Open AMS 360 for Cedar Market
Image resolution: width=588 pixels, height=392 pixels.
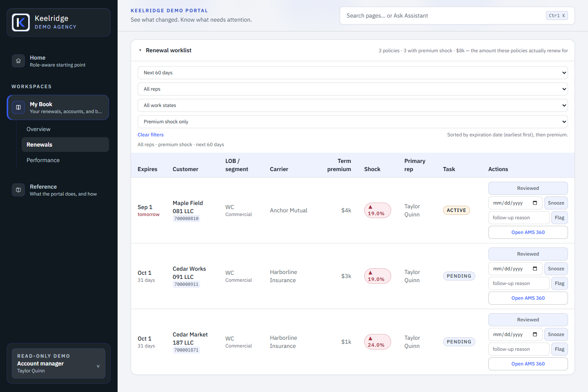click(528, 364)
